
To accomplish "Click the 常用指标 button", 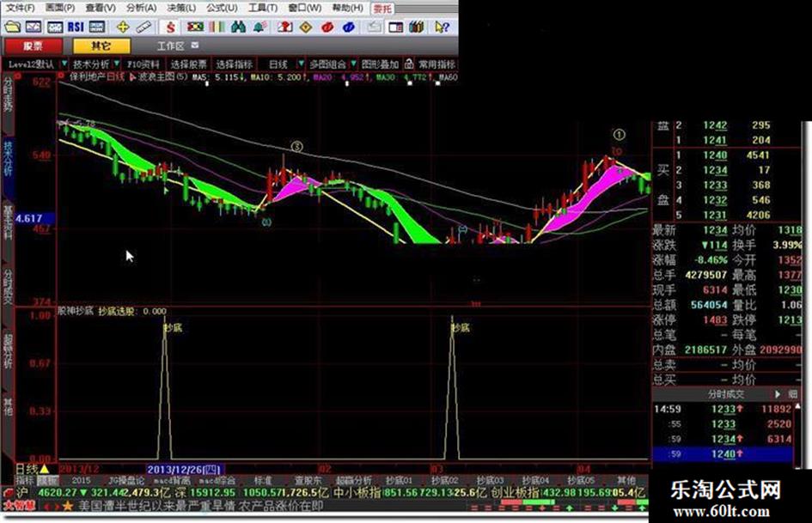I will [x=437, y=64].
